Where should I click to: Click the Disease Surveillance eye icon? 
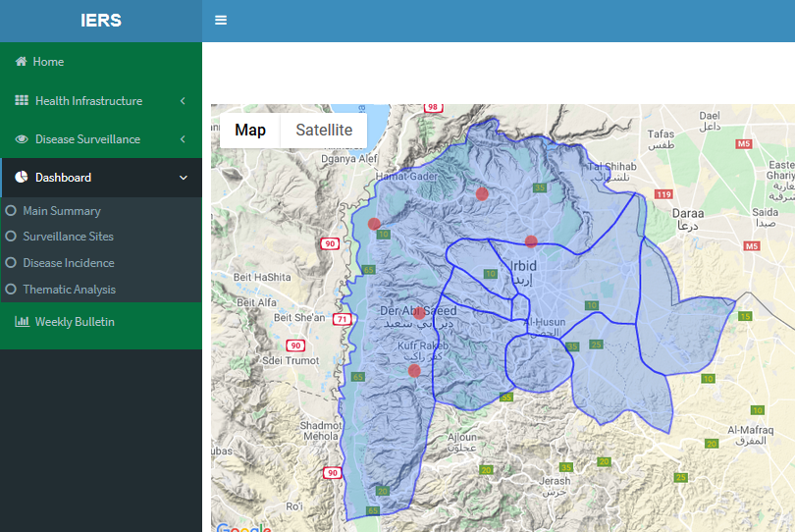[x=22, y=139]
